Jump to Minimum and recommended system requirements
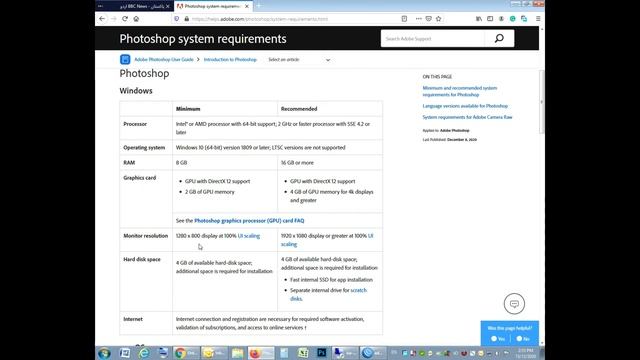The image size is (640, 360). click(x=460, y=91)
